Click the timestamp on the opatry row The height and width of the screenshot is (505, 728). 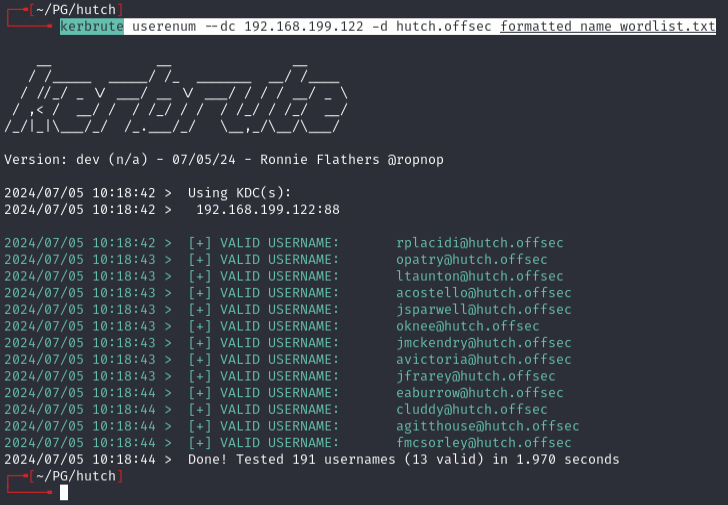[80, 259]
